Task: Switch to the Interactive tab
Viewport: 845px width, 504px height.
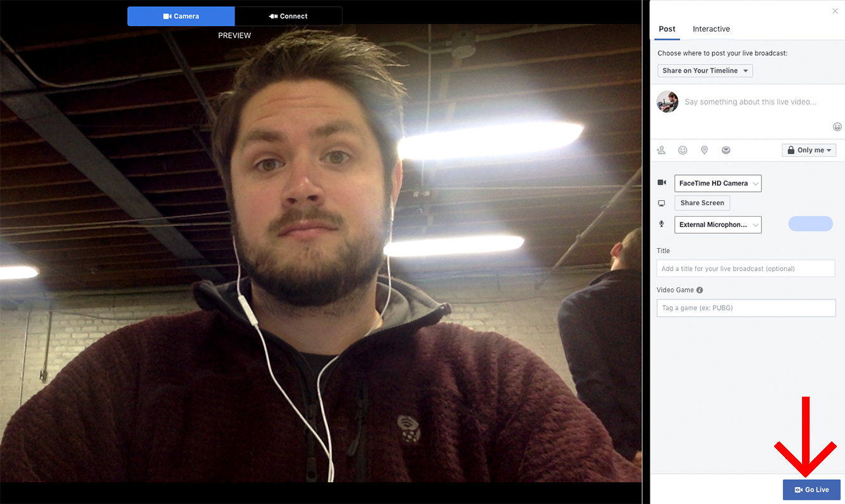Action: click(x=711, y=29)
